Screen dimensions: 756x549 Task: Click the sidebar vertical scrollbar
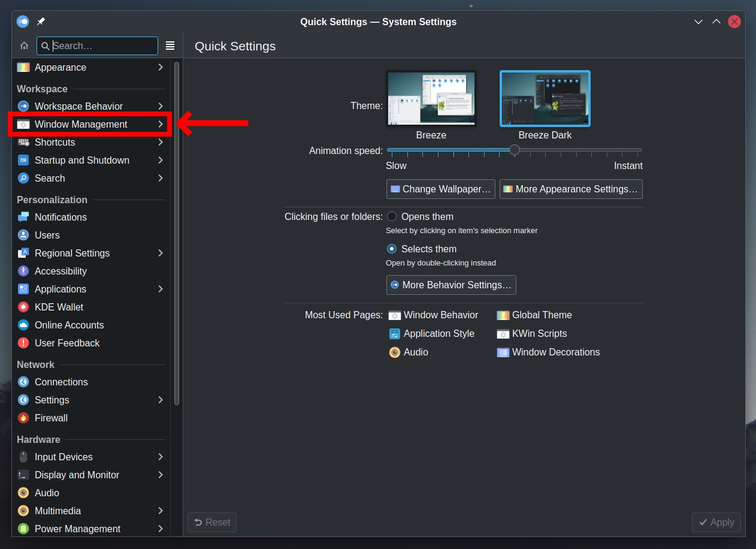(x=177, y=233)
